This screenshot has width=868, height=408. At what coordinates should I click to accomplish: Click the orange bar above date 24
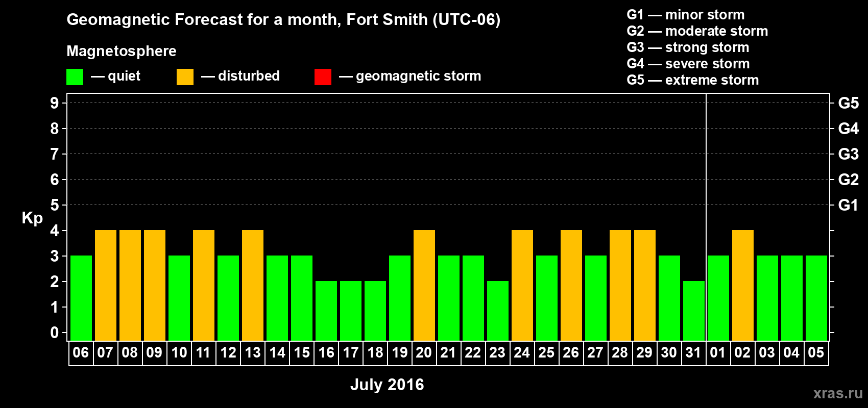click(x=522, y=286)
